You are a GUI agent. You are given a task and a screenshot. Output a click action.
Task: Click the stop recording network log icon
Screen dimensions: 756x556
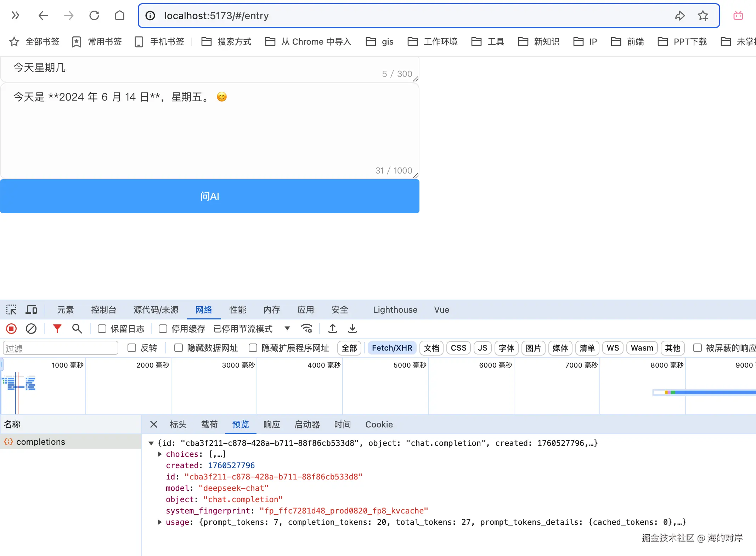click(11, 329)
